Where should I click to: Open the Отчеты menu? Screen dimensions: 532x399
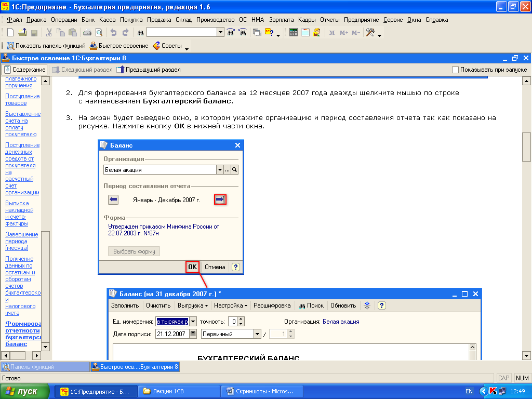click(330, 20)
